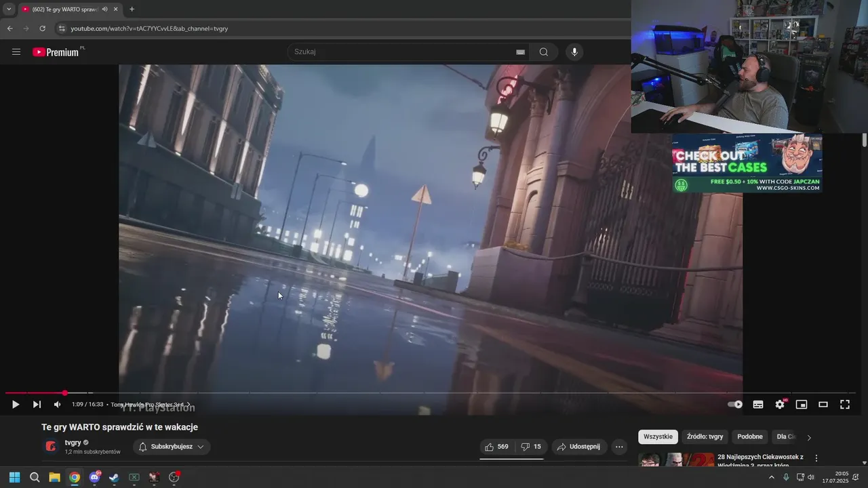Play the paused video
The height and width of the screenshot is (488, 868).
pos(15,405)
